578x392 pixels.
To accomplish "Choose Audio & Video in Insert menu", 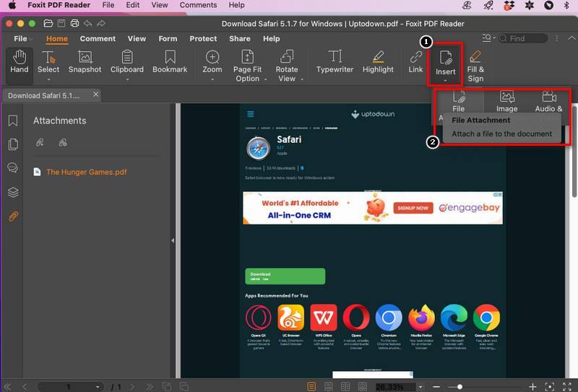I will pyautogui.click(x=548, y=101).
